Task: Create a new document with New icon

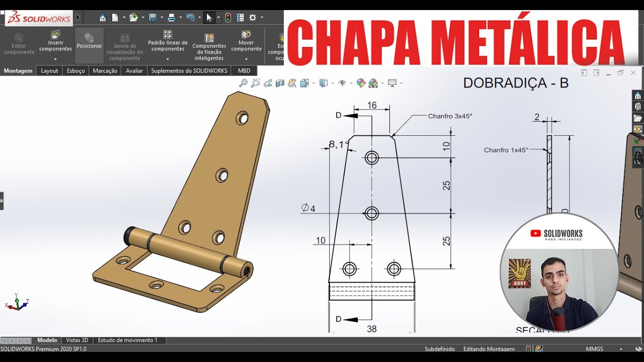Action: point(115,18)
